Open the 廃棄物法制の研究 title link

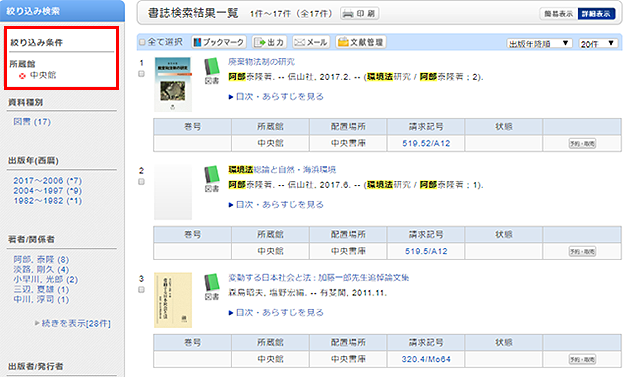pyautogui.click(x=261, y=62)
